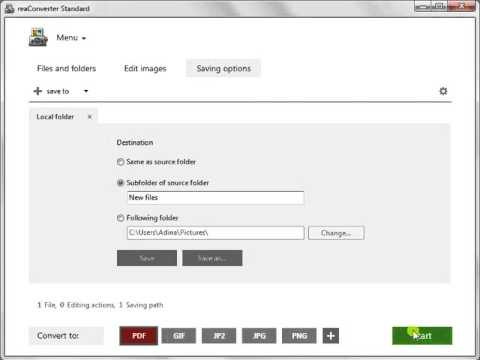The height and width of the screenshot is (360, 480).
Task: Add another format with plus icon
Action: pyautogui.click(x=331, y=336)
